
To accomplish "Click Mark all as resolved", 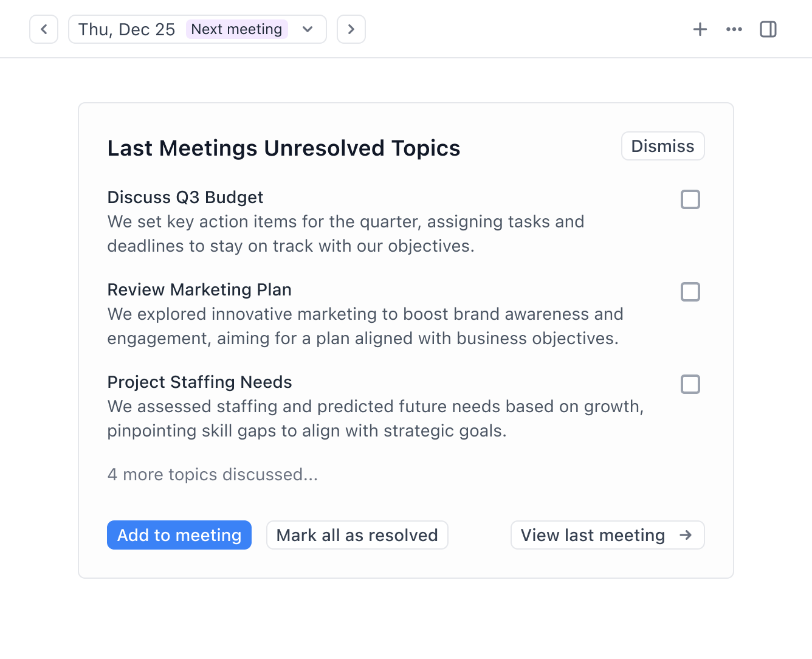I will (357, 535).
